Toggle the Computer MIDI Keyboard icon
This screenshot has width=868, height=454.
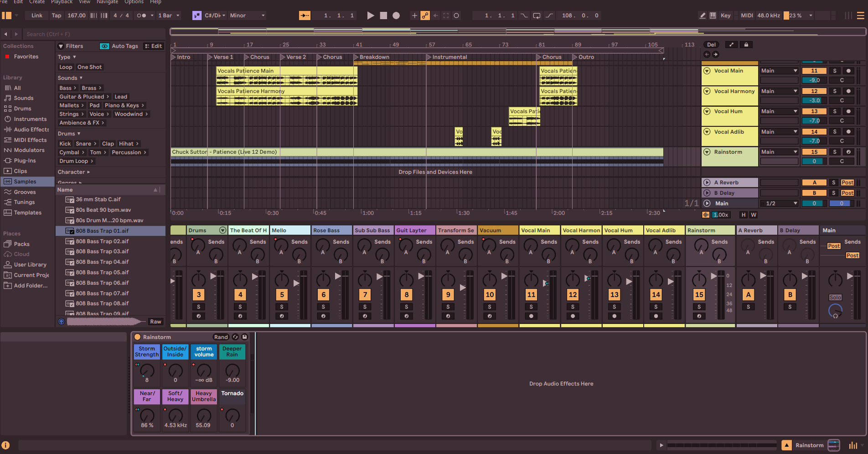pos(713,15)
